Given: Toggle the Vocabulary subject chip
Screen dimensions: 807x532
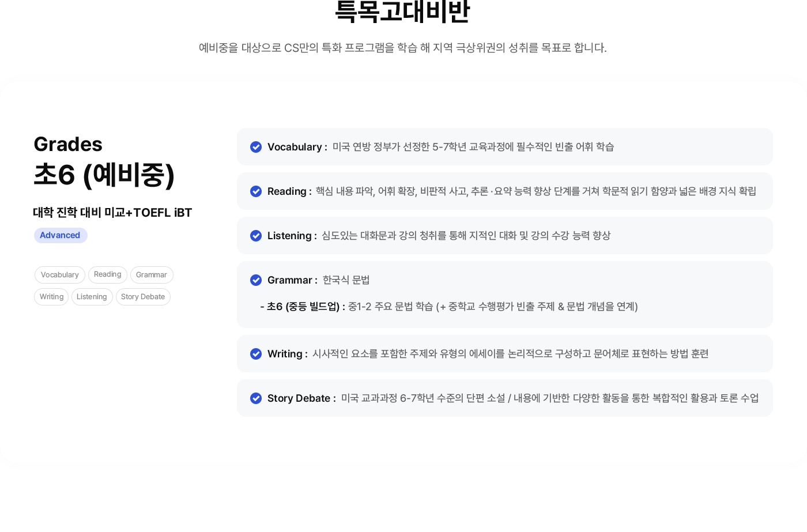Looking at the screenshot, I should [59, 275].
